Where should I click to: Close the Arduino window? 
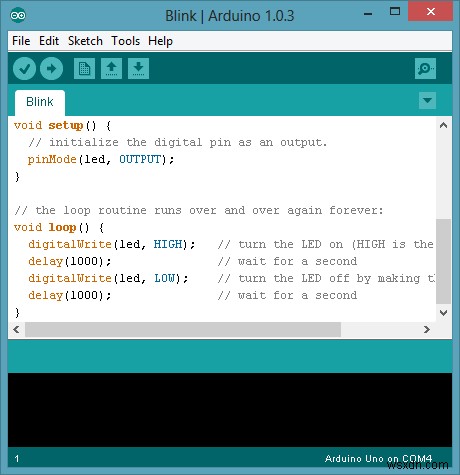tap(431, 12)
